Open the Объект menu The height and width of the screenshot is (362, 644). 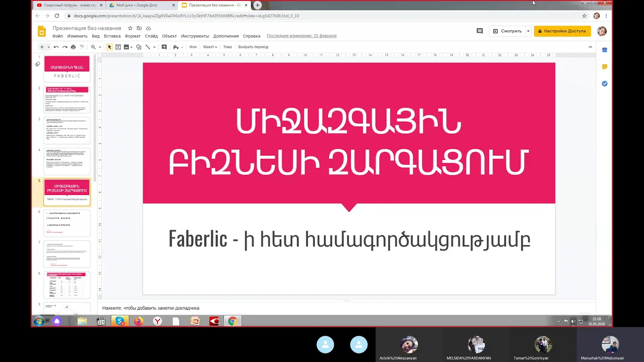(170, 36)
